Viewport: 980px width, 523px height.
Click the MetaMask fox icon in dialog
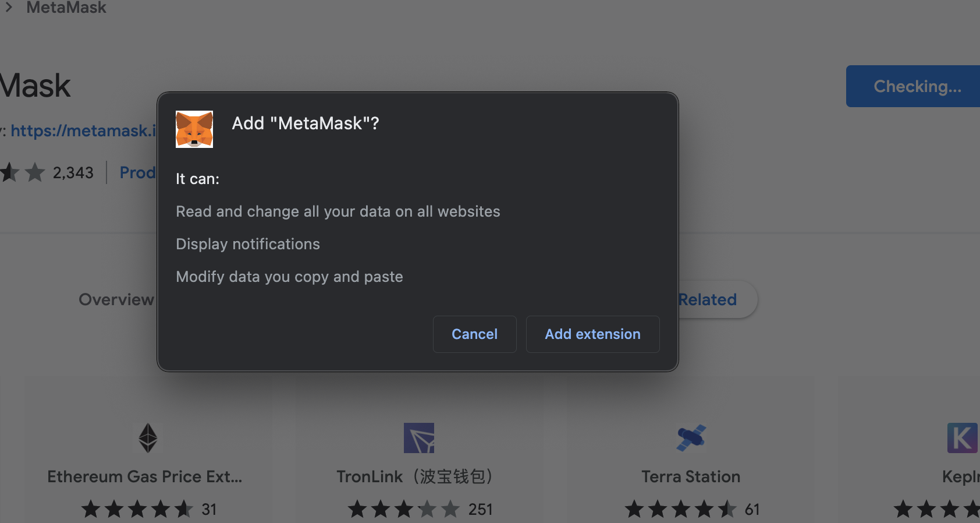194,129
